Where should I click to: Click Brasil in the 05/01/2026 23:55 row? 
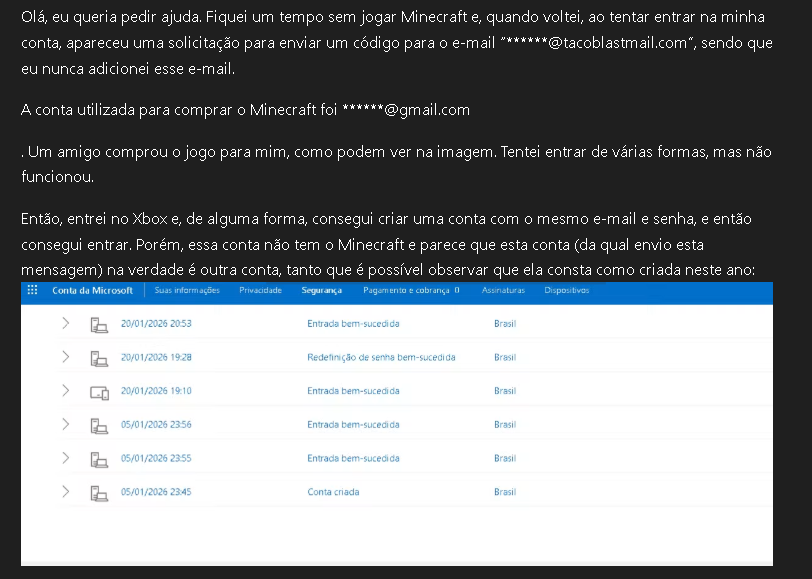[x=505, y=458]
